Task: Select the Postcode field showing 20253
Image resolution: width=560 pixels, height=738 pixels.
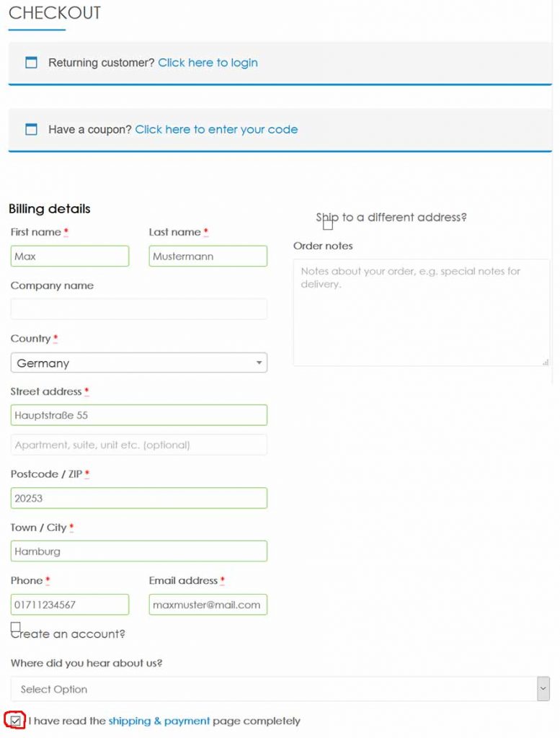Action: (x=139, y=498)
